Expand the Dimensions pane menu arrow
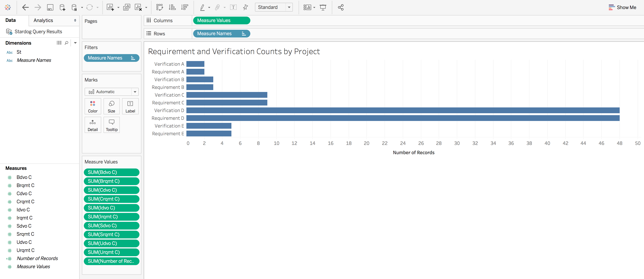The image size is (644, 279). click(x=75, y=43)
